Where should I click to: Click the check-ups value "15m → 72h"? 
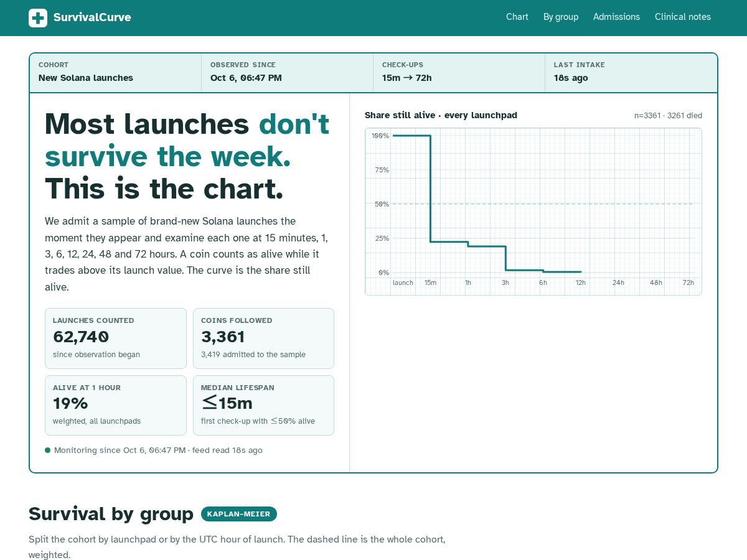click(x=407, y=78)
